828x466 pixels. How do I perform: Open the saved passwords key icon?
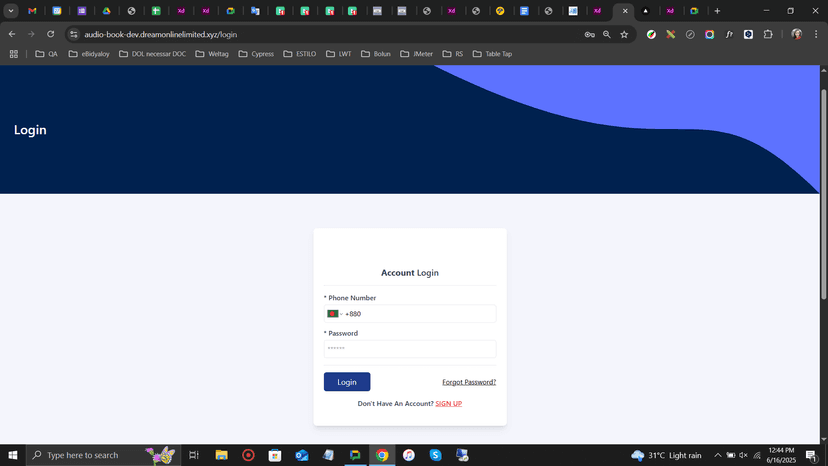[589, 34]
